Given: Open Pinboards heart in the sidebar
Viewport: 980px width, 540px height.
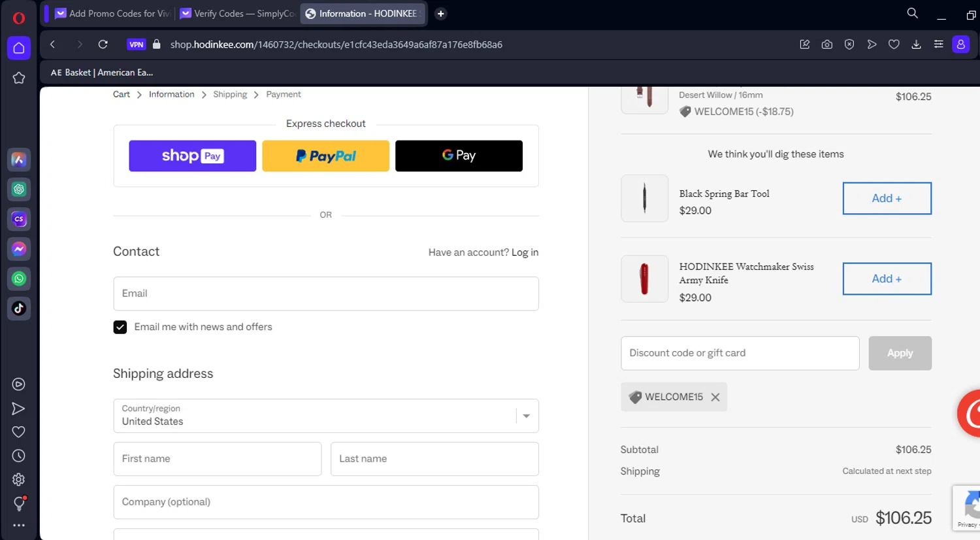Looking at the screenshot, I should tap(19, 431).
